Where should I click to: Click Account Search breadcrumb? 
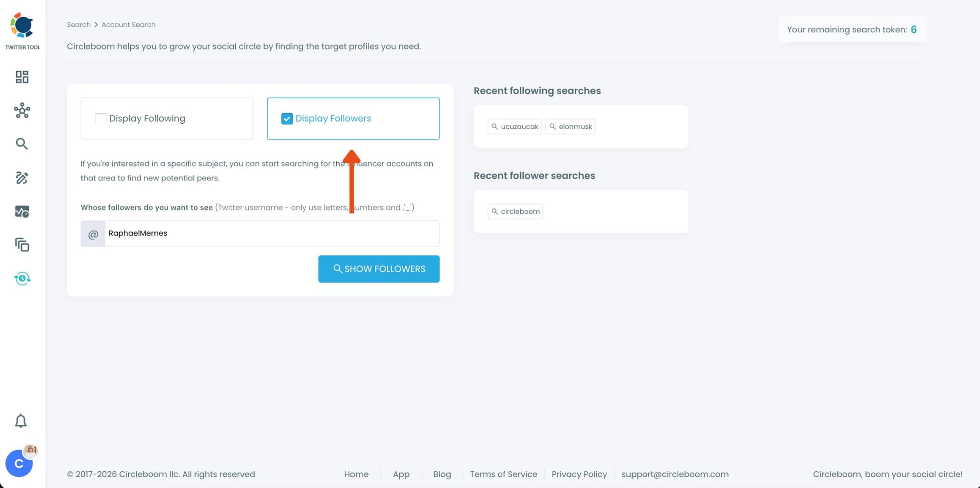(x=128, y=25)
